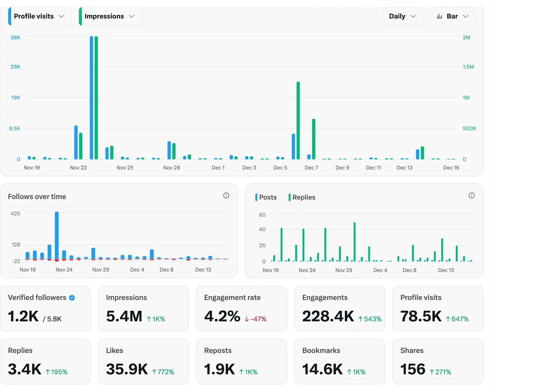Click the bar chart icon beside Bar
Viewport: 542px width, 392px height.
tap(439, 16)
